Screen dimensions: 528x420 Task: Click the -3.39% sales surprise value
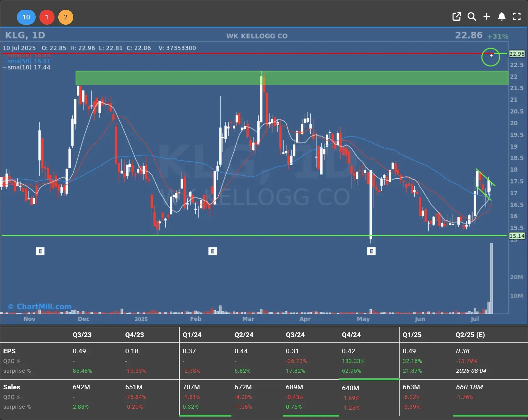412,407
